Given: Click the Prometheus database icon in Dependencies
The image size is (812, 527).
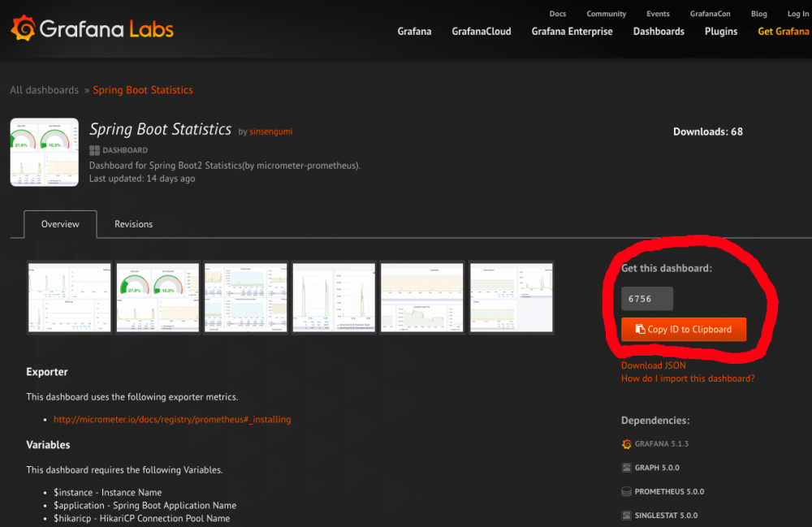Looking at the screenshot, I should (626, 491).
